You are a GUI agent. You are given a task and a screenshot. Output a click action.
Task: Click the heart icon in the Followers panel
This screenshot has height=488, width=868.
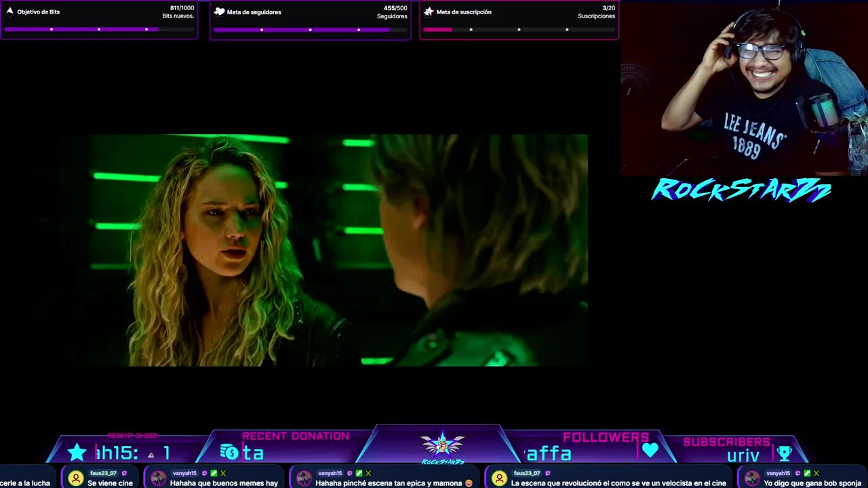pos(650,450)
